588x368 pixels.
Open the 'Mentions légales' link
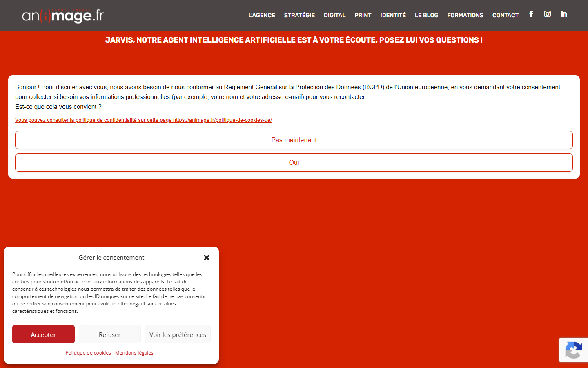(134, 353)
